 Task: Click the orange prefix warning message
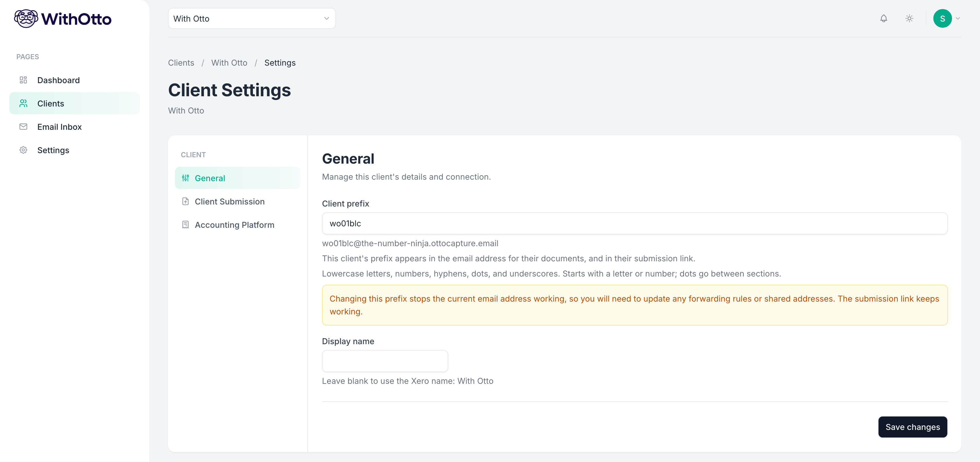(x=635, y=305)
